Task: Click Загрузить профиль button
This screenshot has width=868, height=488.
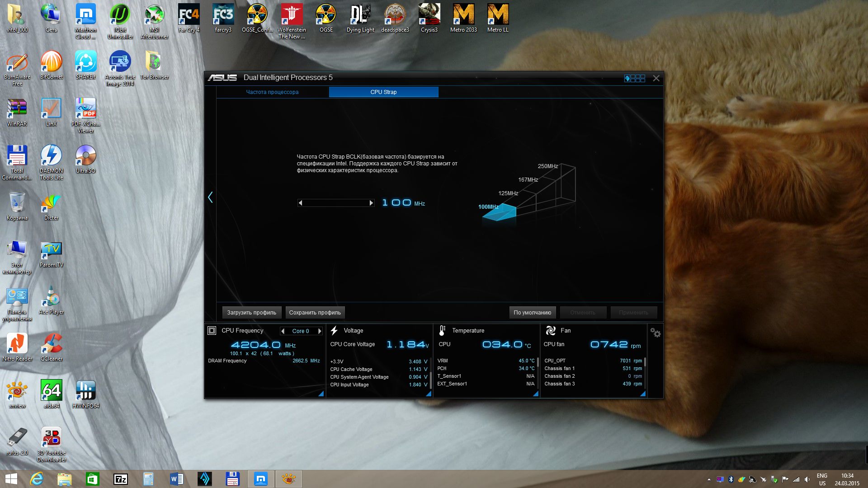Action: [251, 312]
